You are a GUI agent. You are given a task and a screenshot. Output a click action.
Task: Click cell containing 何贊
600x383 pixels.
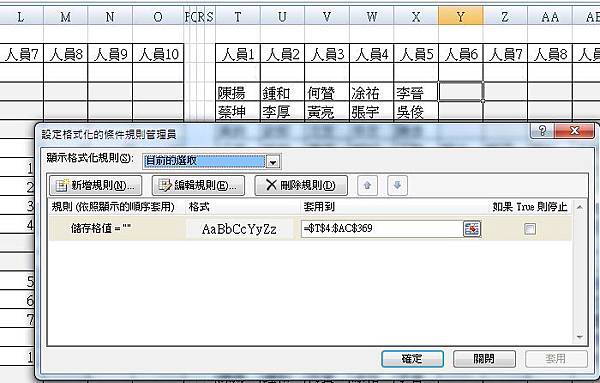pyautogui.click(x=327, y=92)
